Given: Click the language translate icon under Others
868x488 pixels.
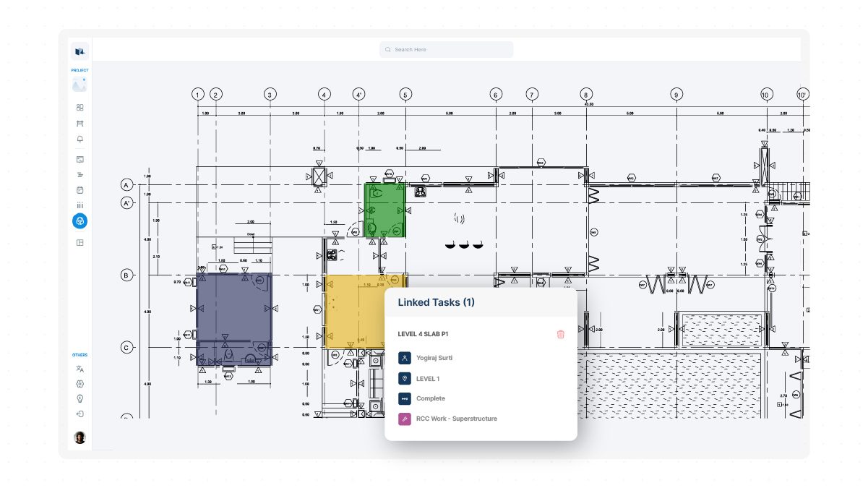Looking at the screenshot, I should pyautogui.click(x=80, y=369).
